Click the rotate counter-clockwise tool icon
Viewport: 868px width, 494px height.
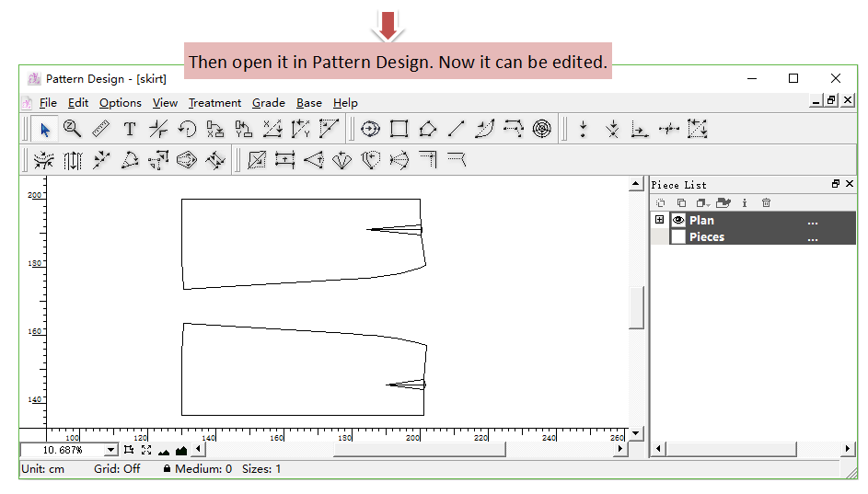[187, 129]
